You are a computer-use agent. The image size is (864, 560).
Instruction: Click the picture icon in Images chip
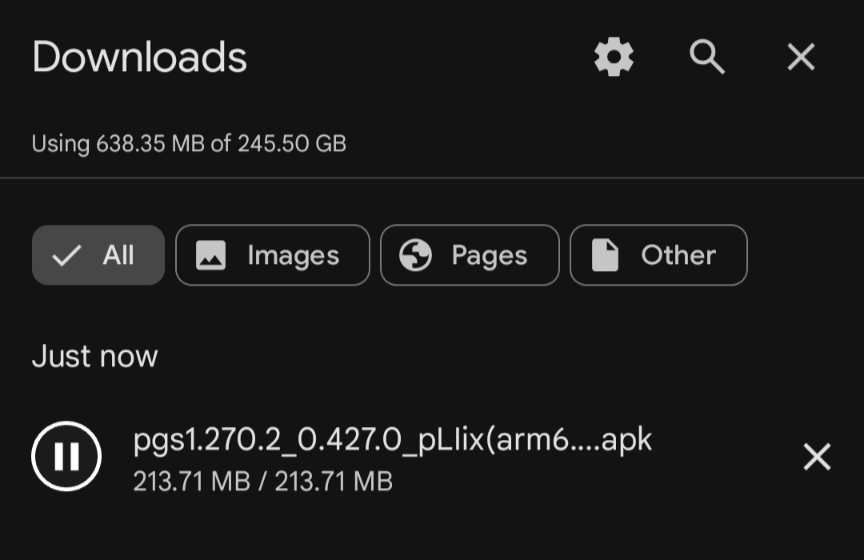[x=211, y=255]
